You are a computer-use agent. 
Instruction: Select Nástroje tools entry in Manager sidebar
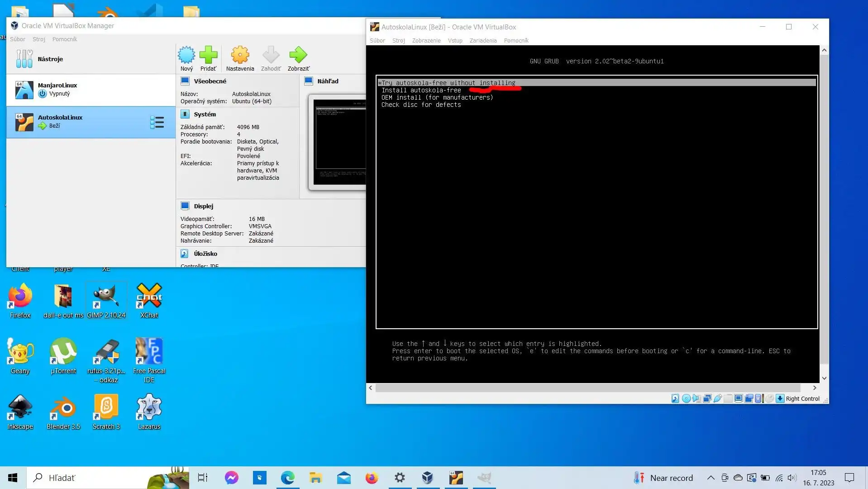tap(91, 59)
